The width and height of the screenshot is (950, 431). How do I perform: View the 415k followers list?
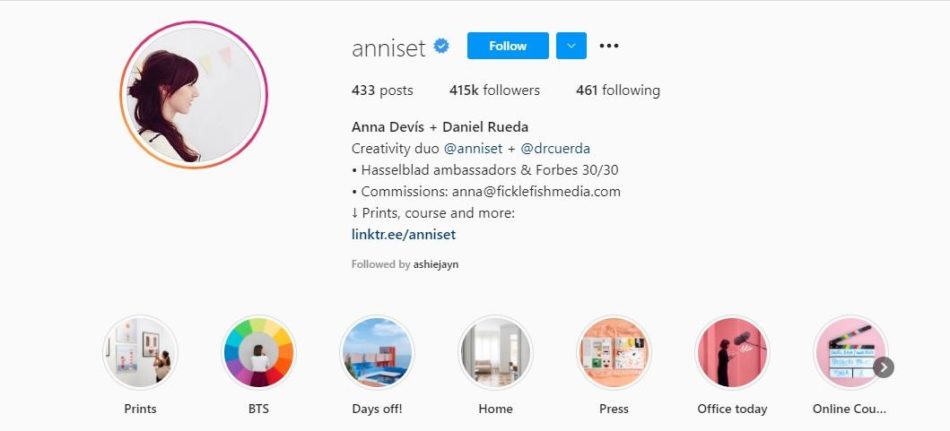[x=494, y=91]
